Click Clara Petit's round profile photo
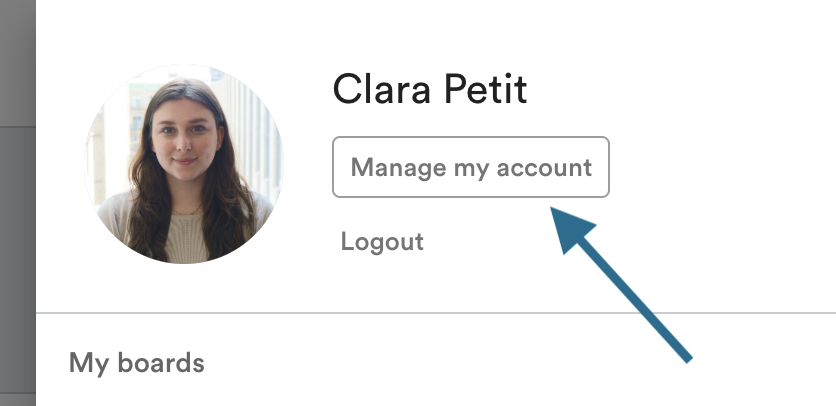 [x=183, y=164]
